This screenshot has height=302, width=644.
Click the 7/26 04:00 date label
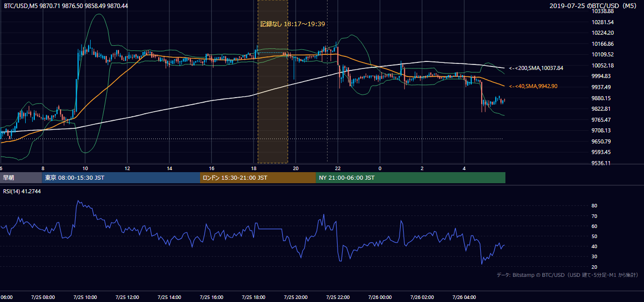(464, 297)
